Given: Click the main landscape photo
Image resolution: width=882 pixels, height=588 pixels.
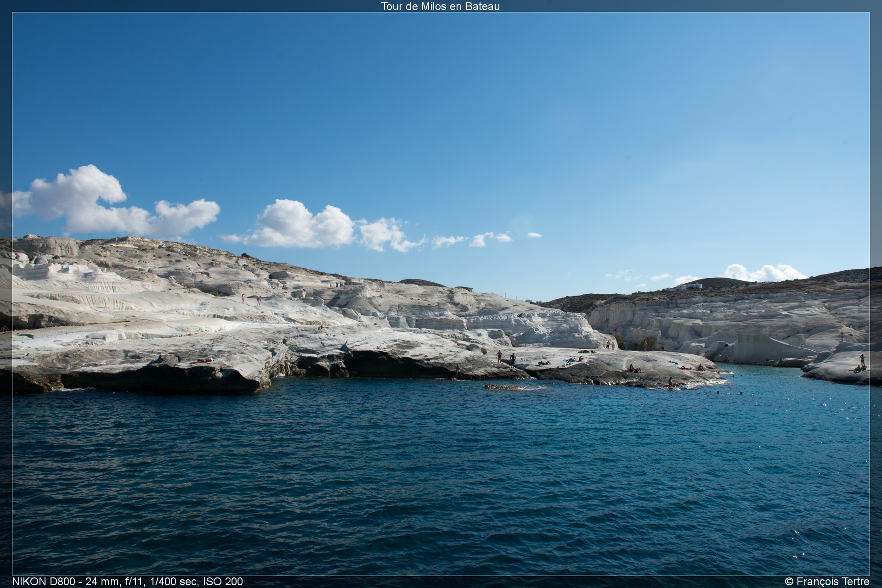Looking at the screenshot, I should (441, 294).
